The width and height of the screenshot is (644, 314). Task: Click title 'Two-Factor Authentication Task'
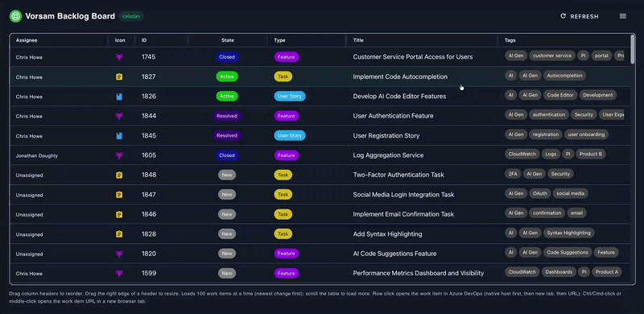(398, 175)
